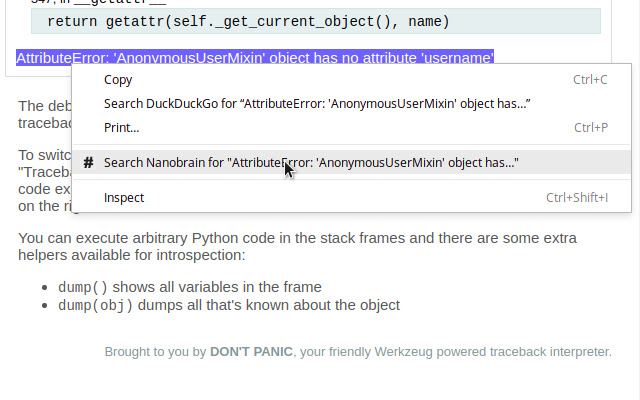Viewport: 640px width, 400px height.
Task: Click the bold DON'T PANIC footer text
Action: point(251,352)
